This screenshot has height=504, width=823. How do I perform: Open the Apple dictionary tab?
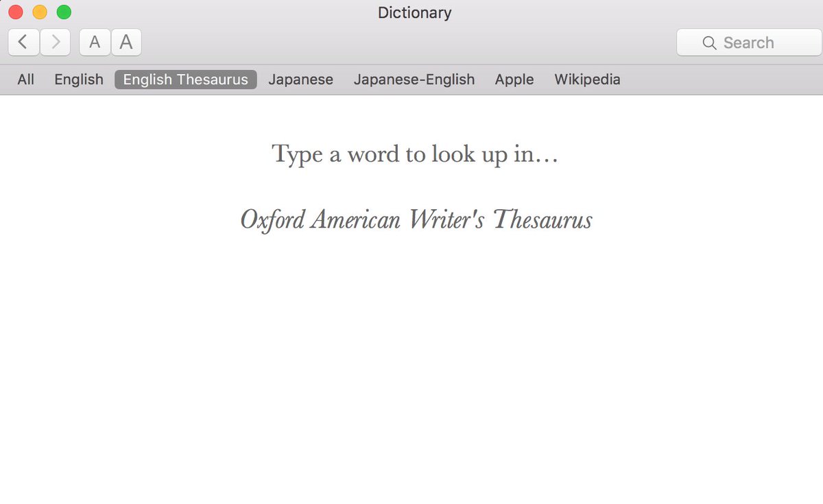coord(514,80)
